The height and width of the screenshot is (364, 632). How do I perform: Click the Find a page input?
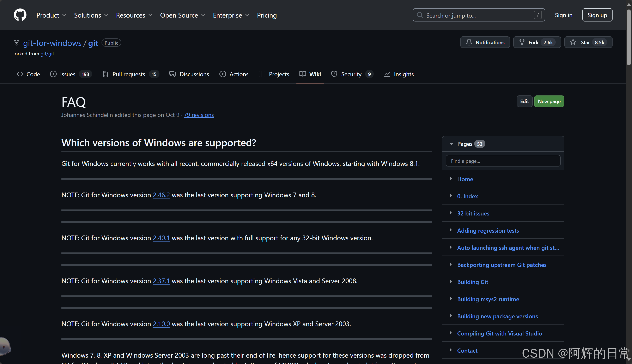(503, 161)
